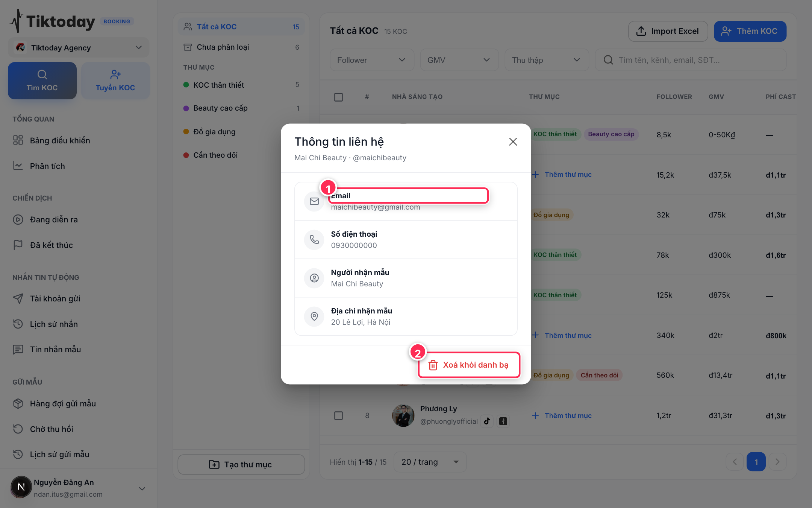Open the 20 / trang page size dropdown
The width and height of the screenshot is (812, 508).
click(430, 462)
